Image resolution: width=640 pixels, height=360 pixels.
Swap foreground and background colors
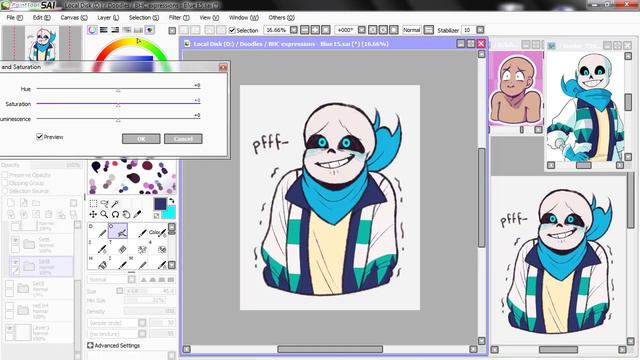(x=172, y=200)
